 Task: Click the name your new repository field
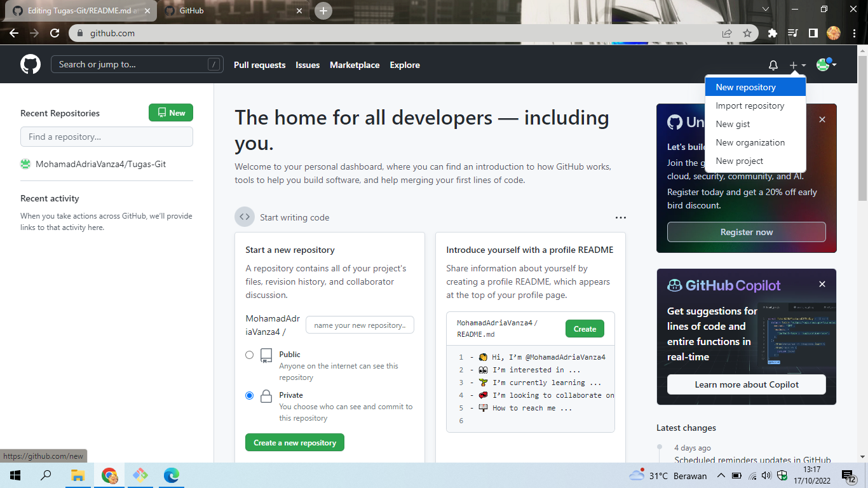click(360, 325)
